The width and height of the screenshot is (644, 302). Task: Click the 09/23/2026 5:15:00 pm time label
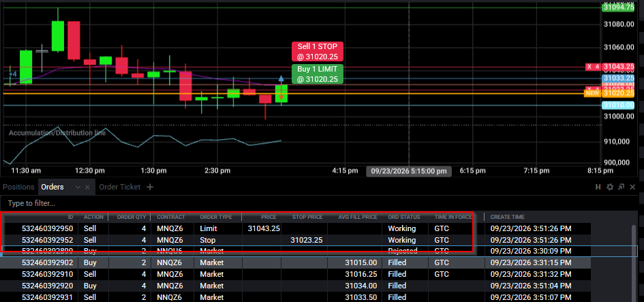click(x=409, y=171)
